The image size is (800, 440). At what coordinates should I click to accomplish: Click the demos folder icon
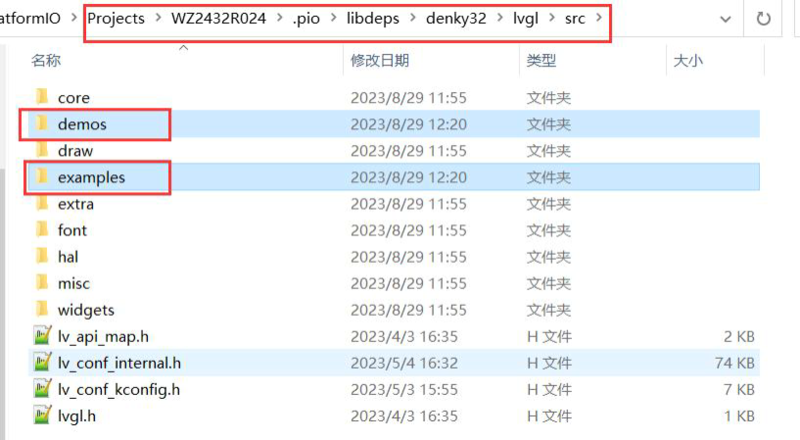42,124
